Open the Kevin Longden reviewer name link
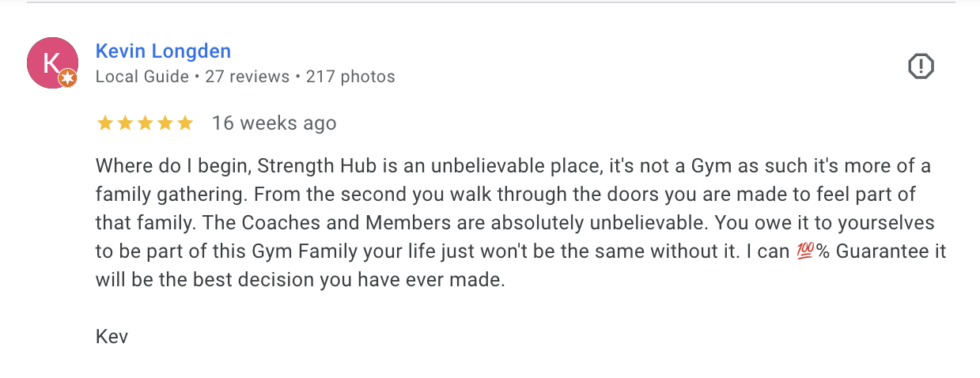 pos(163,51)
